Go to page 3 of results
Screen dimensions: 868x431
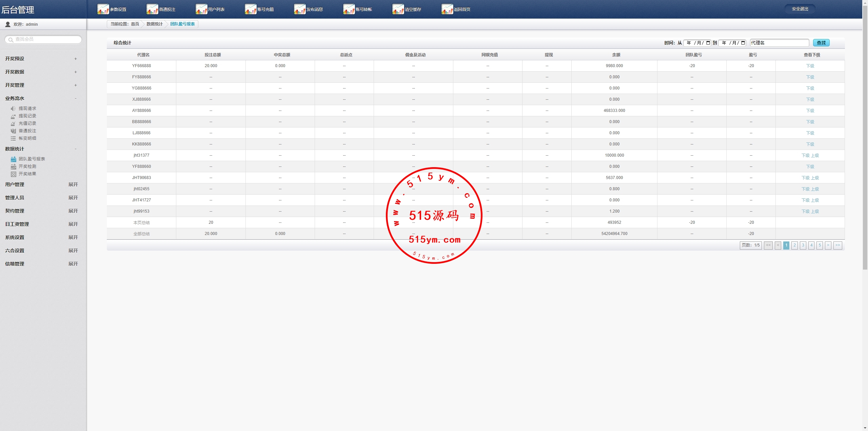click(803, 245)
